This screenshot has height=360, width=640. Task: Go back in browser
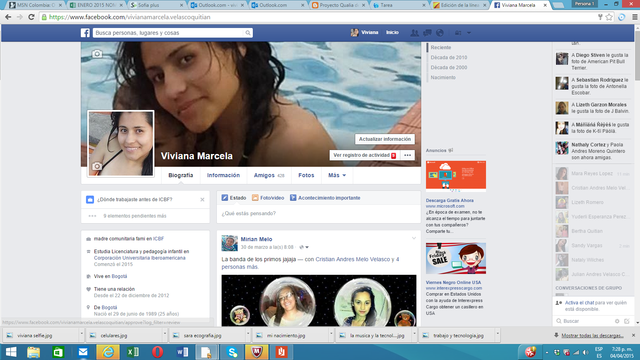click(x=8, y=17)
